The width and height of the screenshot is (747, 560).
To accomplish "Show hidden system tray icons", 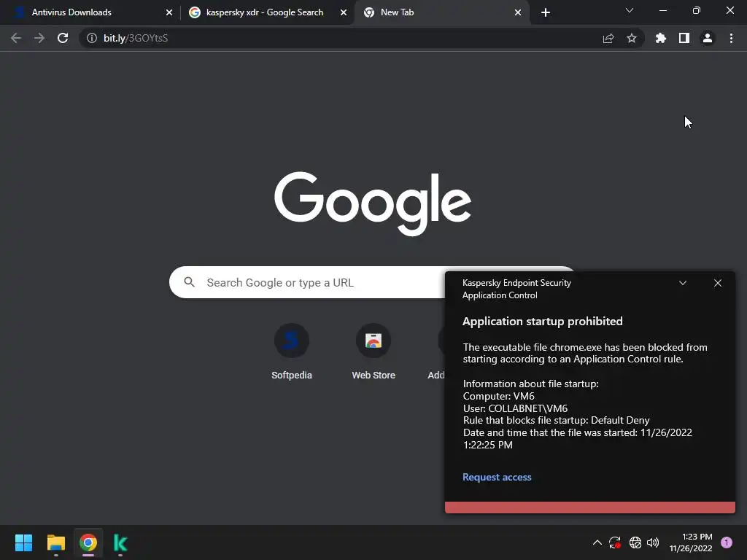I will coord(597,542).
